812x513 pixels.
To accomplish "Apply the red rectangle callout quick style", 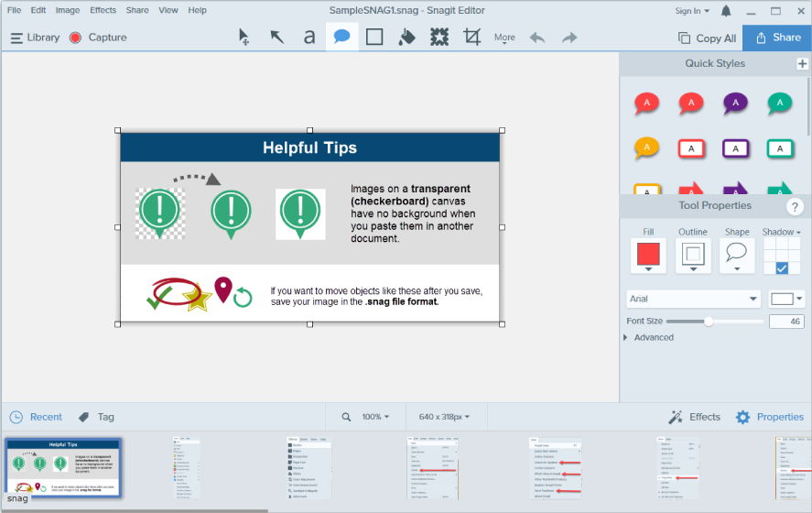I will click(691, 148).
